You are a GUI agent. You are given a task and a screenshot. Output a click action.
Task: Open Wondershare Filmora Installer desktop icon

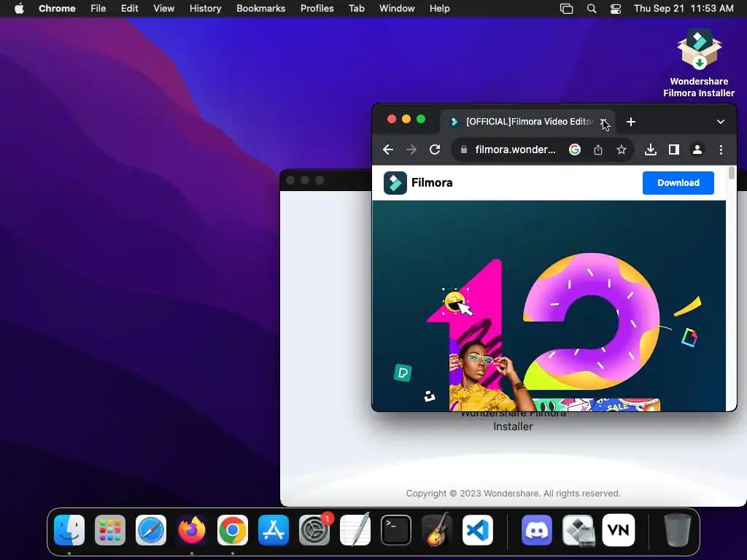point(699,62)
